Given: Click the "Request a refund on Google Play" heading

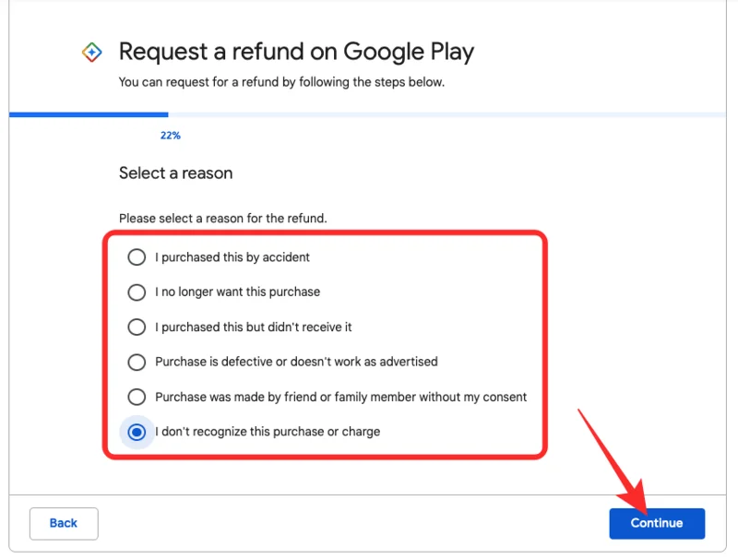Looking at the screenshot, I should 296,52.
